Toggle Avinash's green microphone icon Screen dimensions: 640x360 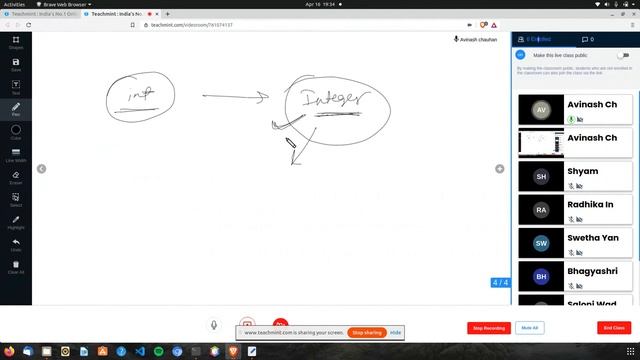[x=571, y=119]
